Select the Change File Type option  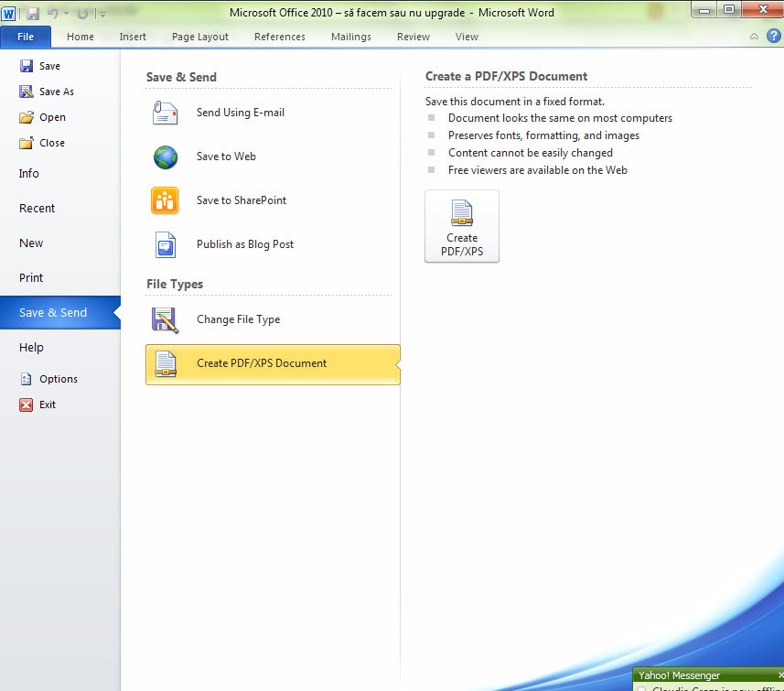click(x=273, y=319)
